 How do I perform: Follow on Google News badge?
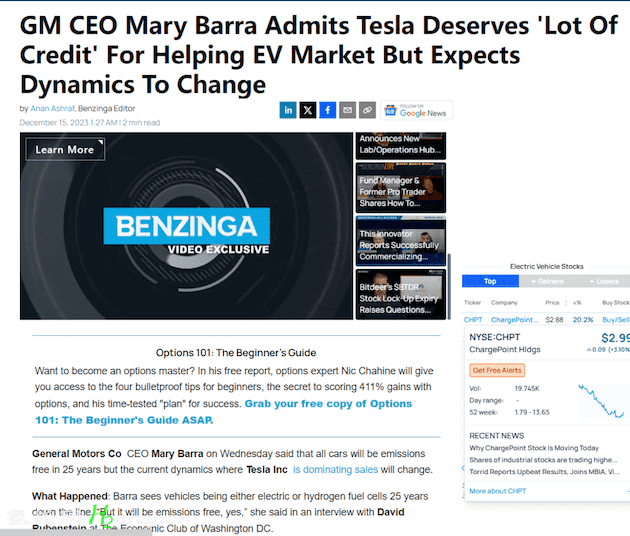tap(416, 110)
